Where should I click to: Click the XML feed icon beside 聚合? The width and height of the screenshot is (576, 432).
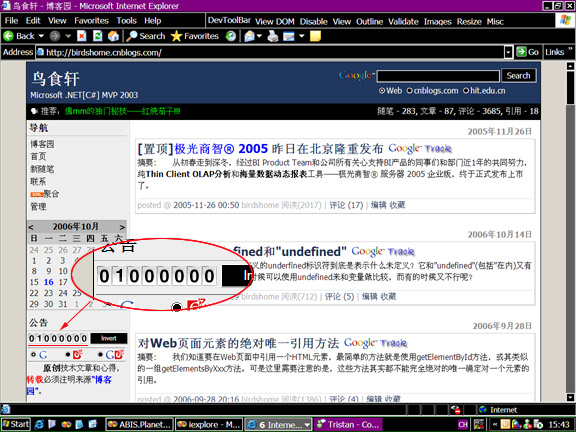(x=36, y=194)
